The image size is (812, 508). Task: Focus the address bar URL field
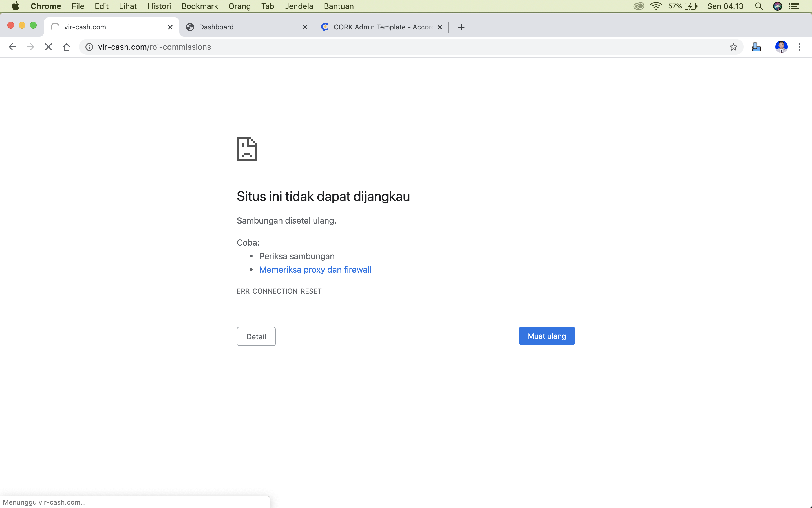pyautogui.click(x=411, y=47)
